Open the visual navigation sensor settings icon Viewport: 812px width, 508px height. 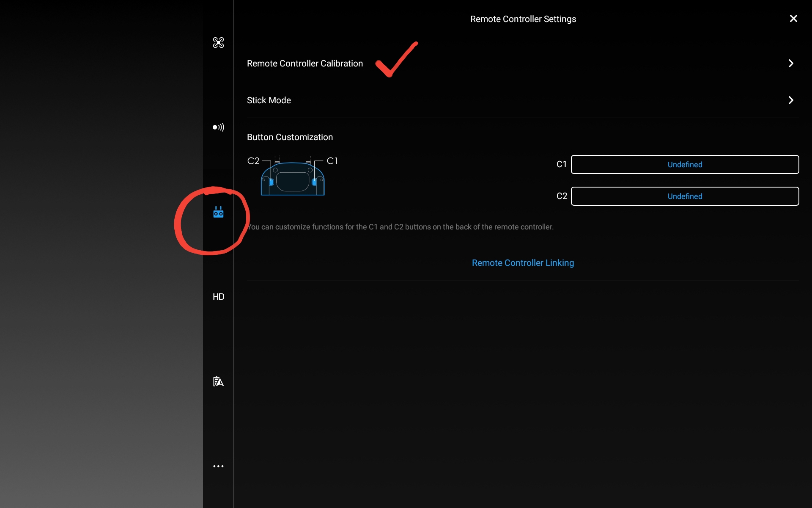click(218, 127)
